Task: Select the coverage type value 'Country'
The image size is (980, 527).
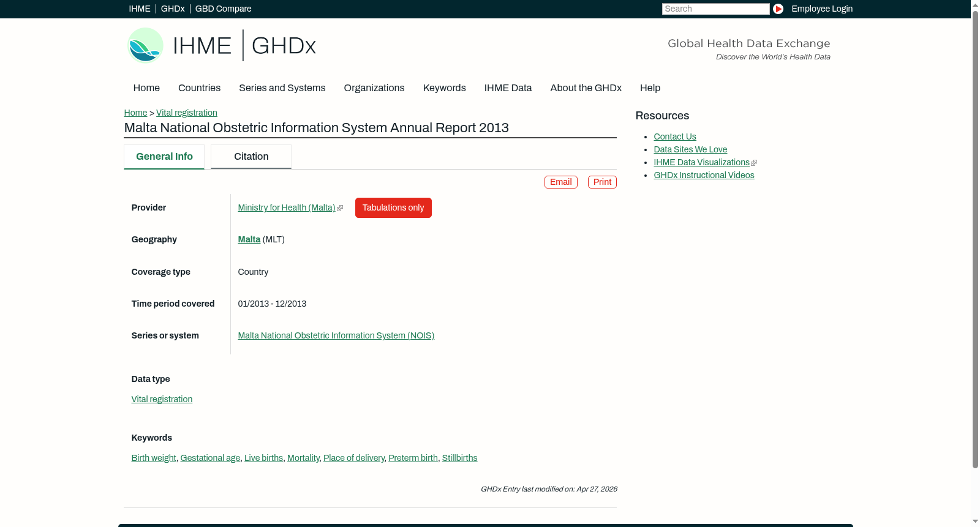Action: (253, 272)
